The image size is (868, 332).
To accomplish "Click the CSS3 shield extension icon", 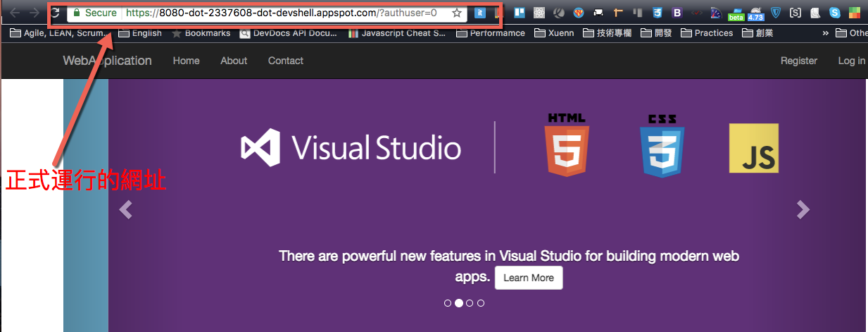I will [657, 13].
